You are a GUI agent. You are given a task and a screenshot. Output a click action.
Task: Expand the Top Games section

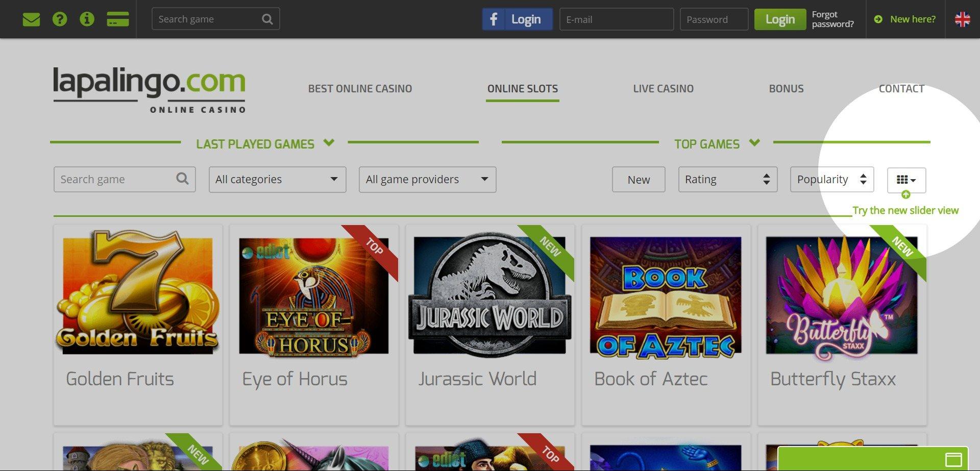tap(717, 144)
